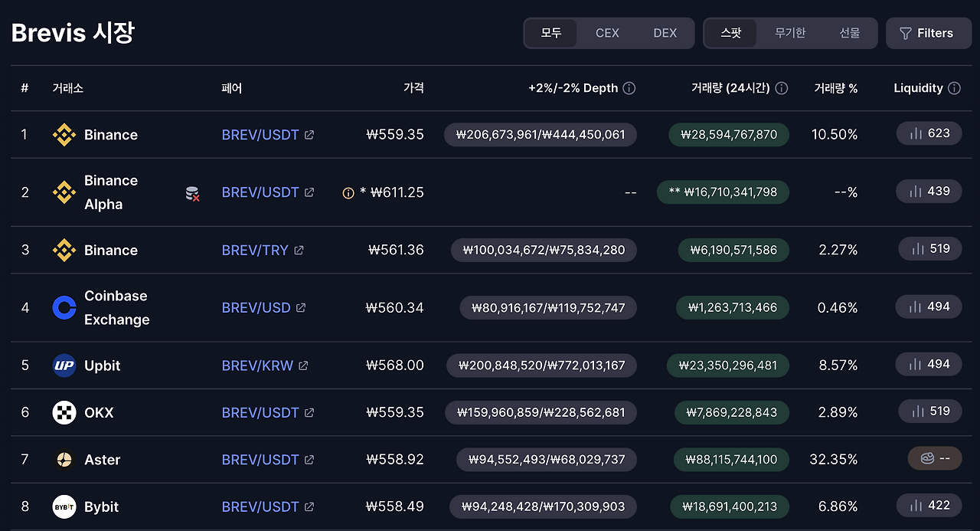Click the Liquidity column info icon

click(954, 88)
